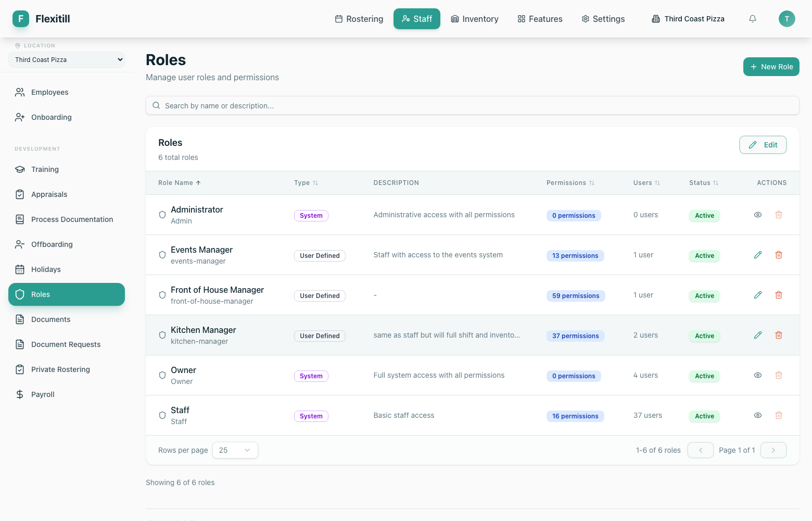The width and height of the screenshot is (812, 521).
Task: Click the 37 permissions badge
Action: (576, 336)
